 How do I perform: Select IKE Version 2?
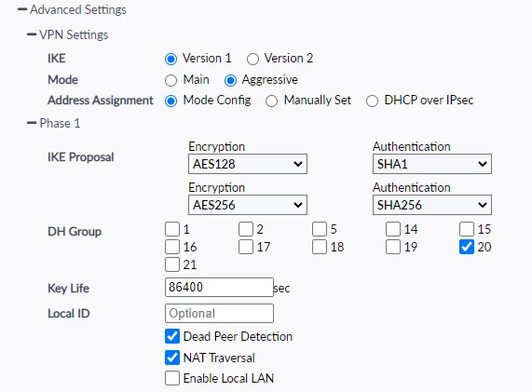coord(252,59)
